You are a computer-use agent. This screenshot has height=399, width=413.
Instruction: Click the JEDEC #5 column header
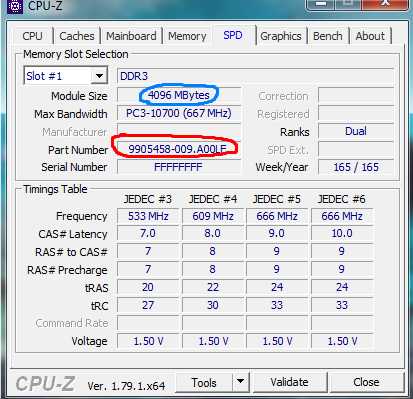point(277,199)
